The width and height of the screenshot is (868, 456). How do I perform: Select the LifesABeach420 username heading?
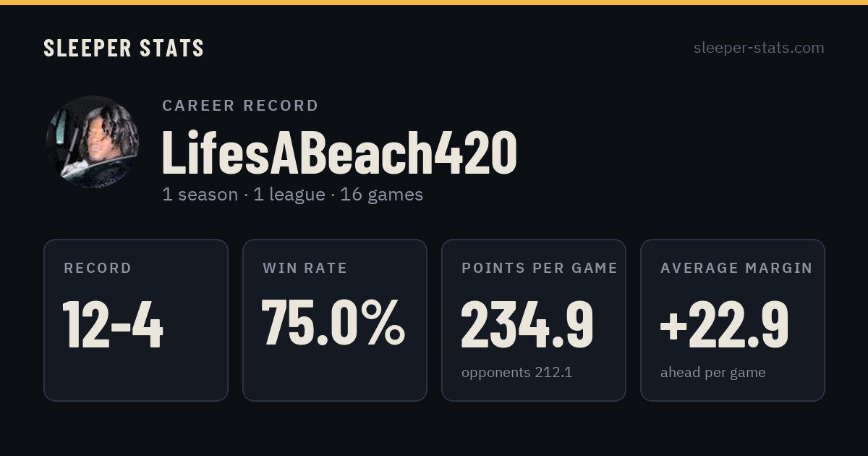tap(339, 152)
